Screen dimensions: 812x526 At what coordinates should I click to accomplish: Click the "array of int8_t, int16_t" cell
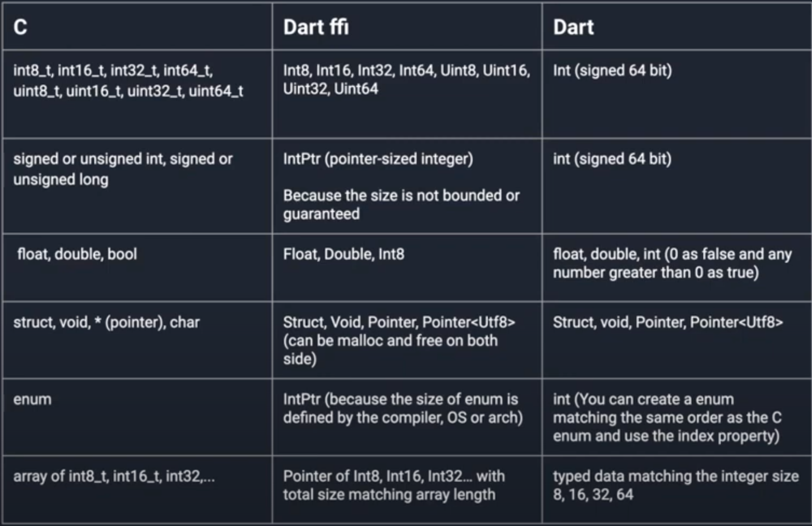(x=114, y=476)
